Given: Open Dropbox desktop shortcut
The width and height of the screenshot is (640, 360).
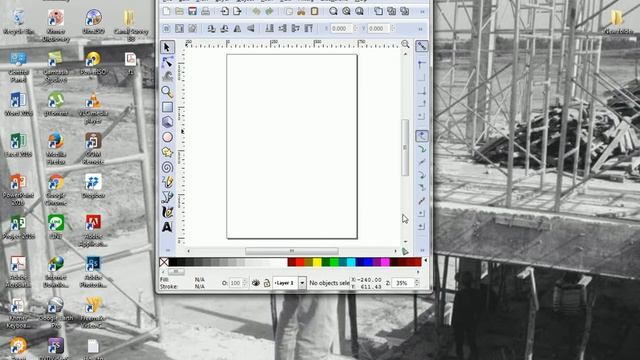Looking at the screenshot, I should [93, 186].
